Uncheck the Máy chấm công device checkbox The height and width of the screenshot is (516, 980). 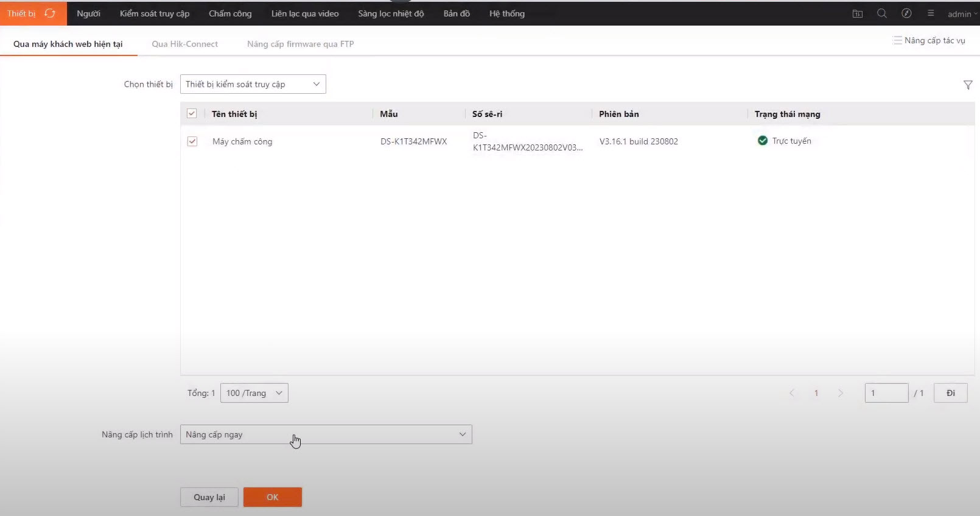tap(192, 141)
